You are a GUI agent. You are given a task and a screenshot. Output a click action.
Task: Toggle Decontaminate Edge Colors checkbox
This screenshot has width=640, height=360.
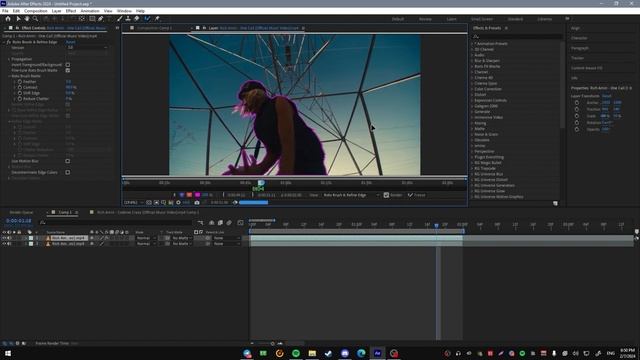68,173
